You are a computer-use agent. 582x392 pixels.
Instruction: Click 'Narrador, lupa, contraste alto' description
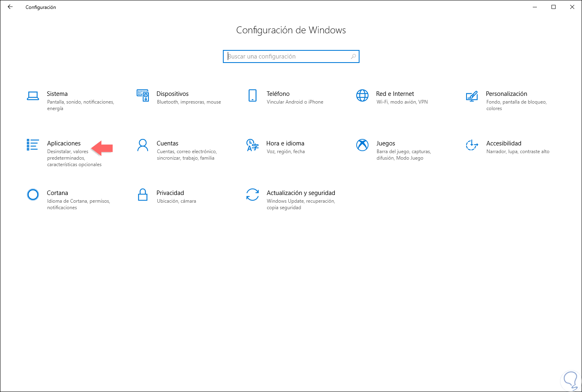tap(518, 152)
